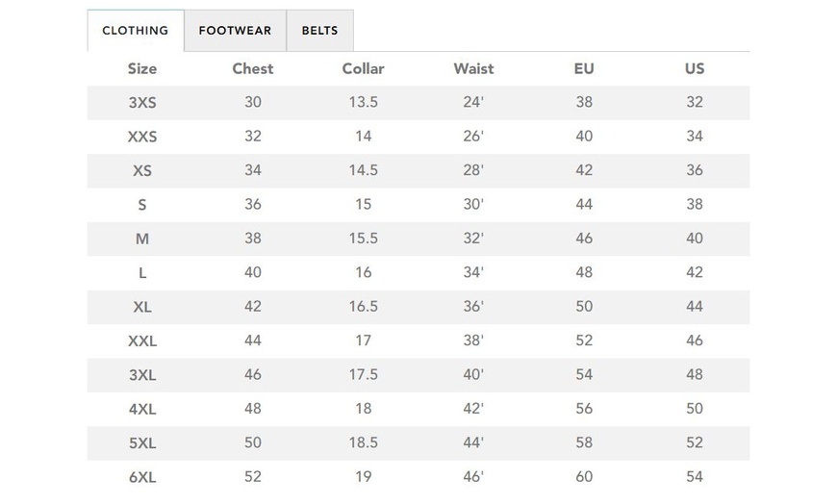
Task: Click the 13.5 collar measurement
Action: pyautogui.click(x=363, y=103)
